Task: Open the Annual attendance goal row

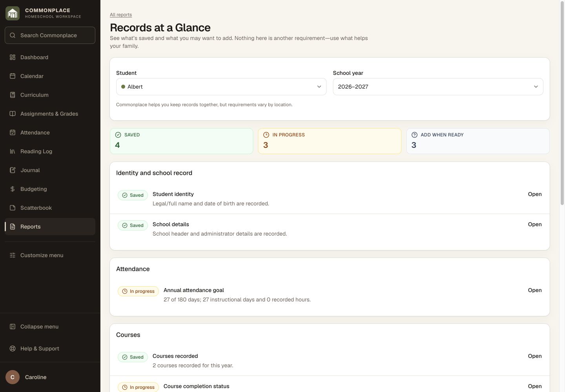Action: (535, 290)
